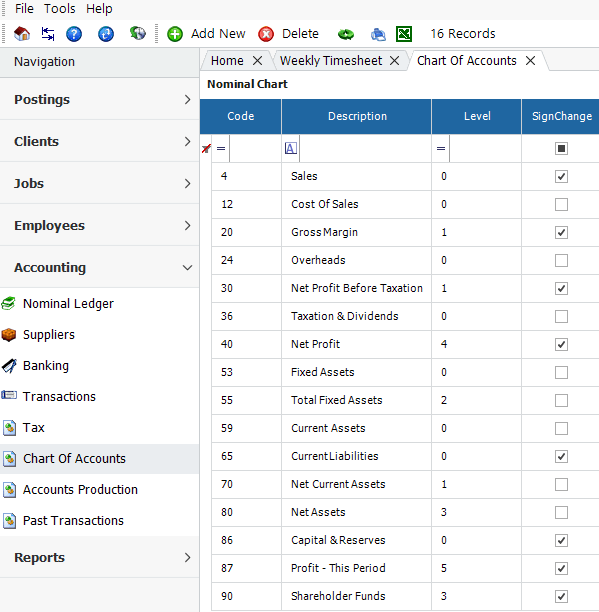Open the Tools menu

59,9
